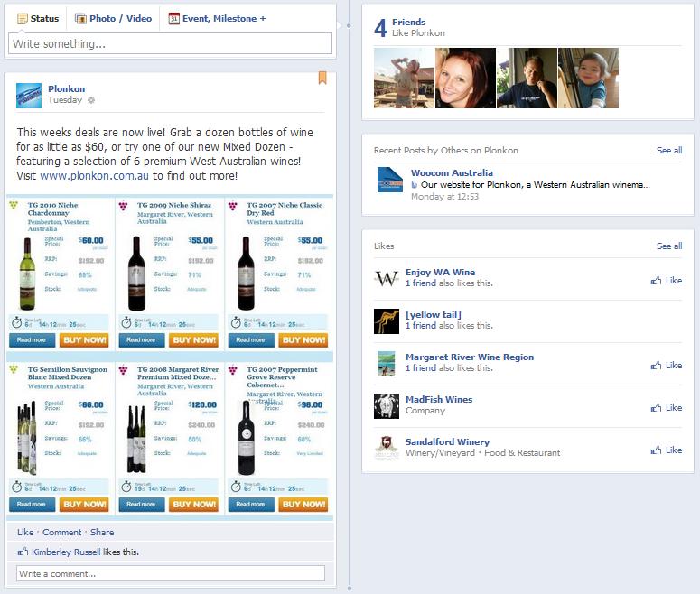The height and width of the screenshot is (594, 700).
Task: Click Read more for TG 2007 Peppermint Grove Reserve
Action: 251,505
